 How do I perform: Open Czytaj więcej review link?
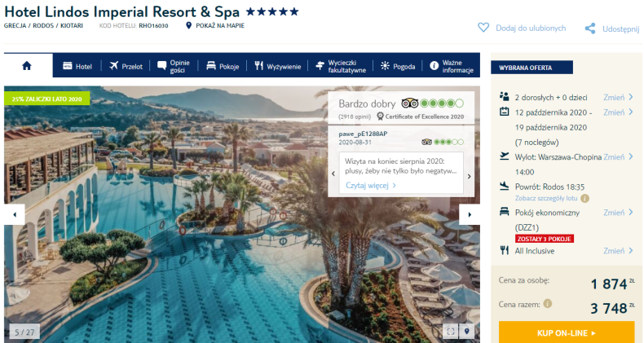(371, 186)
